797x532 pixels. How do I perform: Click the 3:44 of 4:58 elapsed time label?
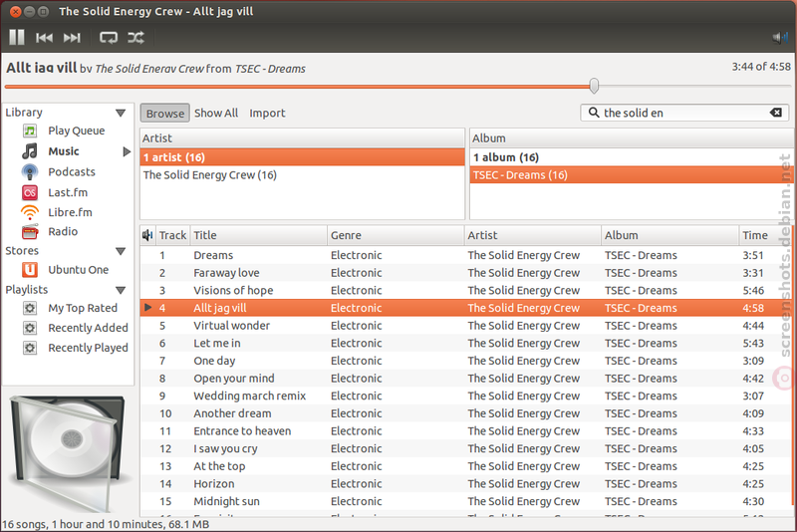pos(761,67)
